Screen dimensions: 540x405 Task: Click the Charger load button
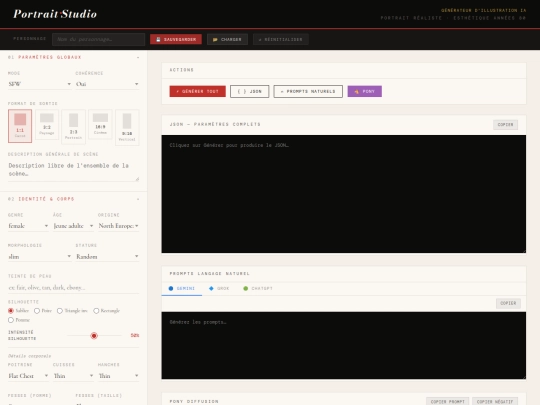[227, 39]
